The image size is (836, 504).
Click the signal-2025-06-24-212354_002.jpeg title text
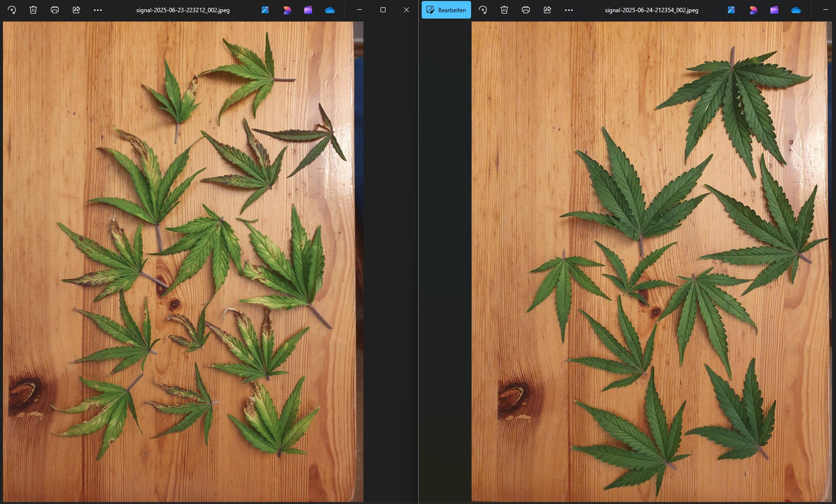[x=652, y=10]
